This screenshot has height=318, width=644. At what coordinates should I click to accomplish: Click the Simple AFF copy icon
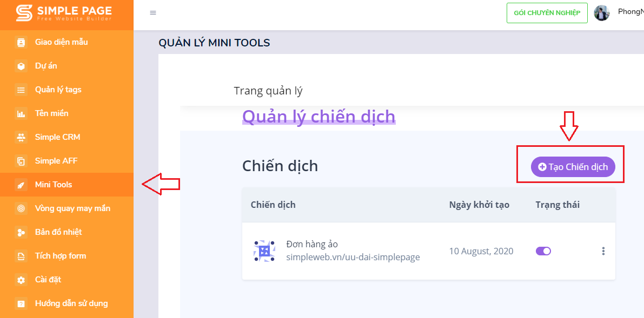click(x=21, y=161)
